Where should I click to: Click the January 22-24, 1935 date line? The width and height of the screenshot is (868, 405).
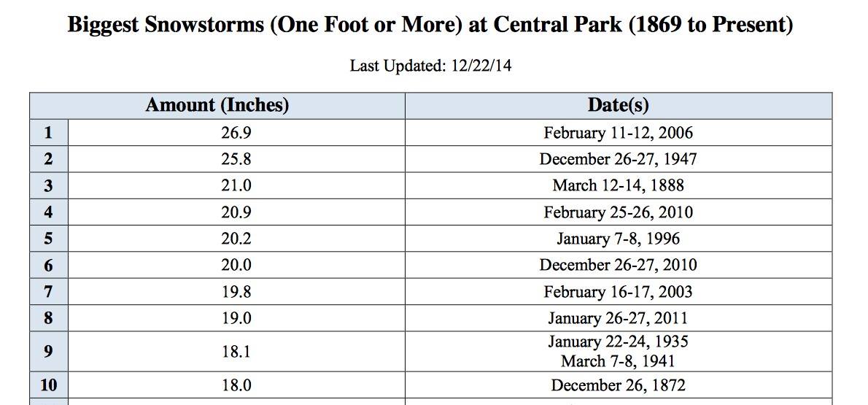(x=618, y=342)
